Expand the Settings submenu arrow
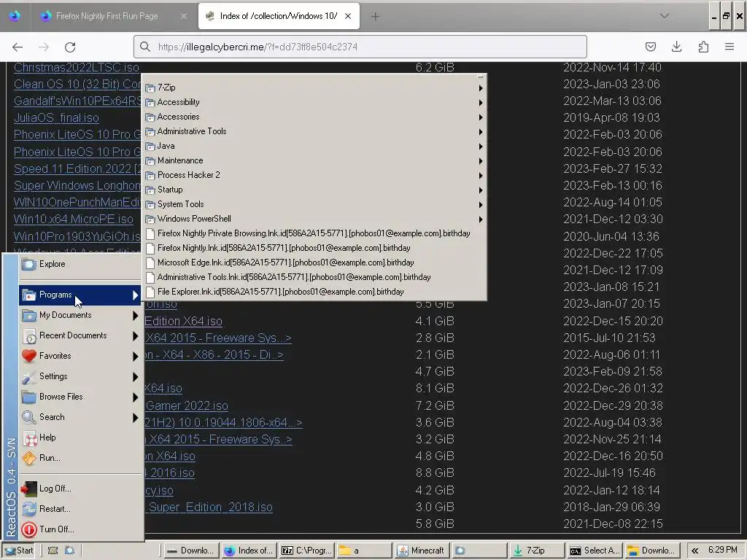747x560 pixels. 135,377
